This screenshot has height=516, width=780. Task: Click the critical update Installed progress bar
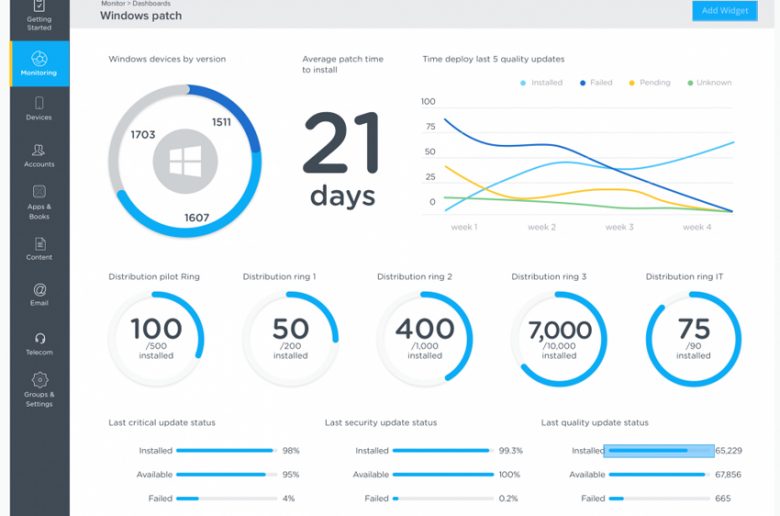click(x=226, y=450)
